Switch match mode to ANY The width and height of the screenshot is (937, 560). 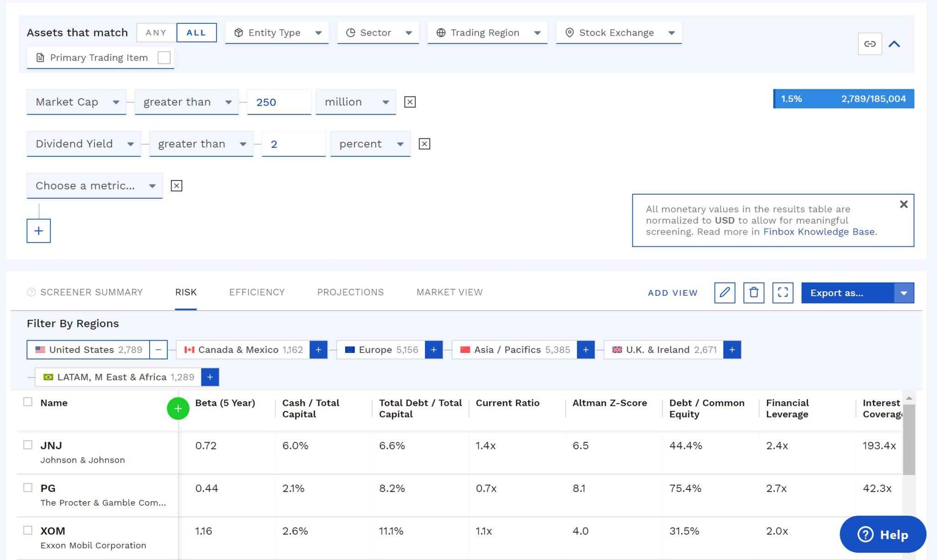click(156, 32)
